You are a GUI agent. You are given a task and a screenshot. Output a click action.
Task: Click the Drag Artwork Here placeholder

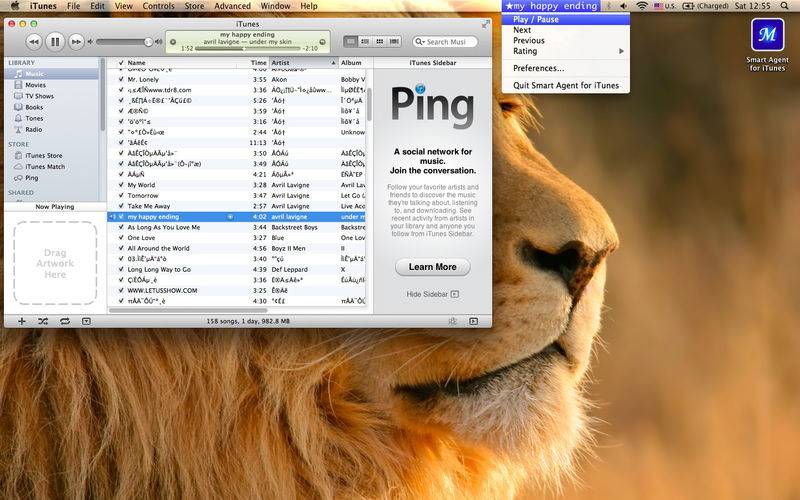pos(55,263)
